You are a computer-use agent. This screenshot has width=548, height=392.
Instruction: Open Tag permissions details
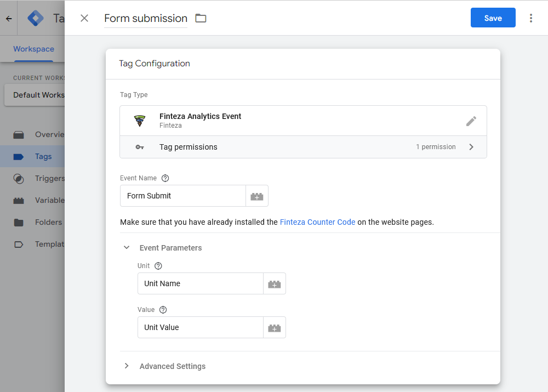coord(304,147)
